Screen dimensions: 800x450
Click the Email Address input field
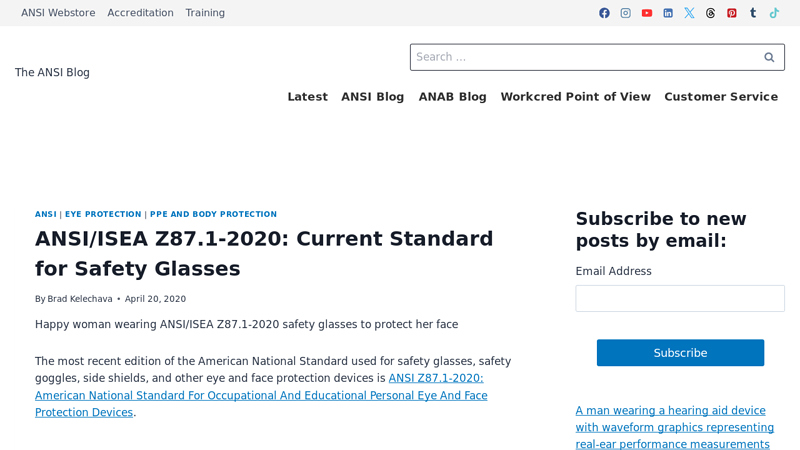click(680, 298)
